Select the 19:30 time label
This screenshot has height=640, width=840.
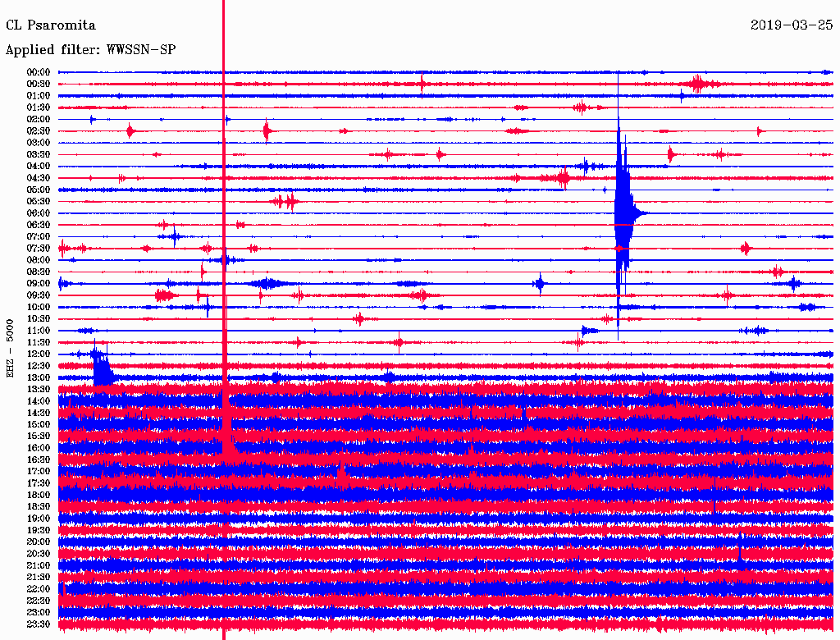(x=39, y=531)
